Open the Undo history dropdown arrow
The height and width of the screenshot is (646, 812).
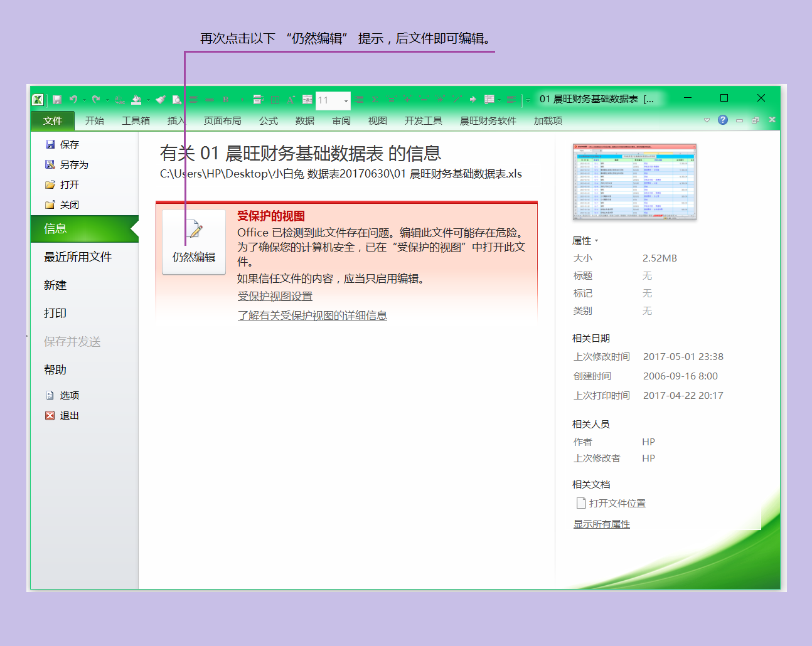[x=86, y=100]
